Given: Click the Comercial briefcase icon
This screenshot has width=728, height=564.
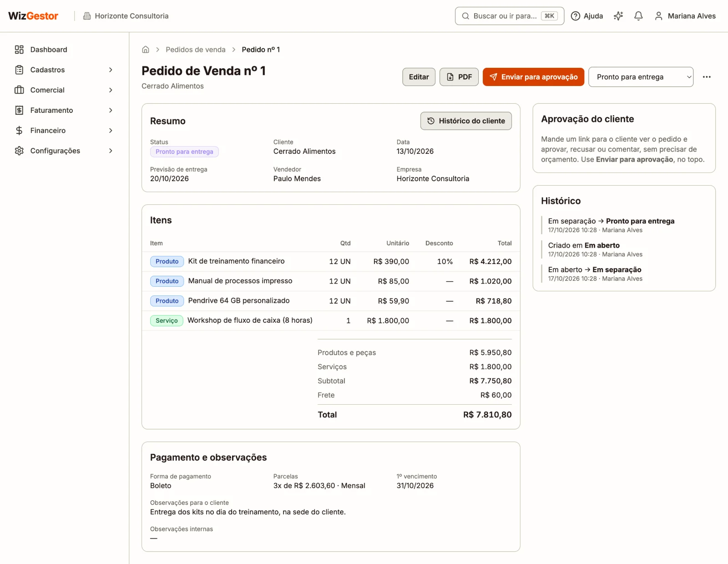Looking at the screenshot, I should (x=19, y=90).
